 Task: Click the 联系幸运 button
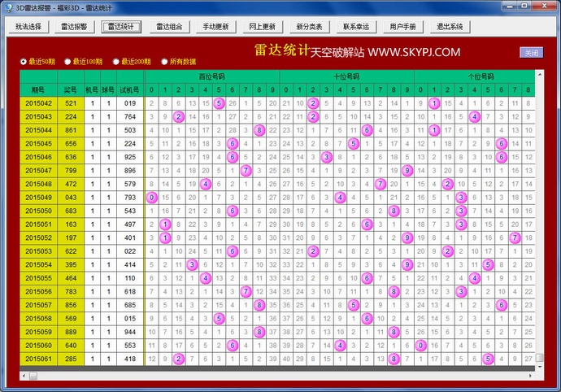click(x=355, y=27)
